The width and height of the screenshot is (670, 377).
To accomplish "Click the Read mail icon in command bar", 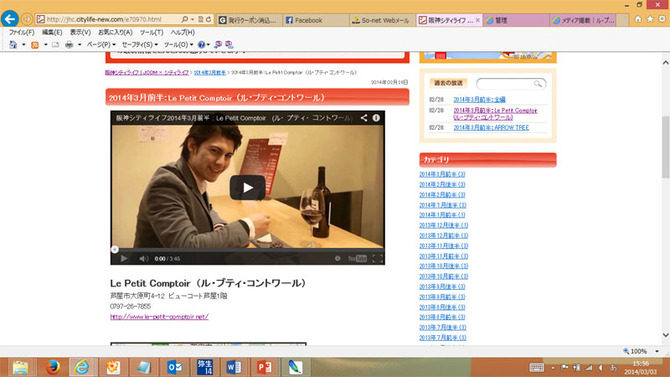I will pyautogui.click(x=56, y=44).
